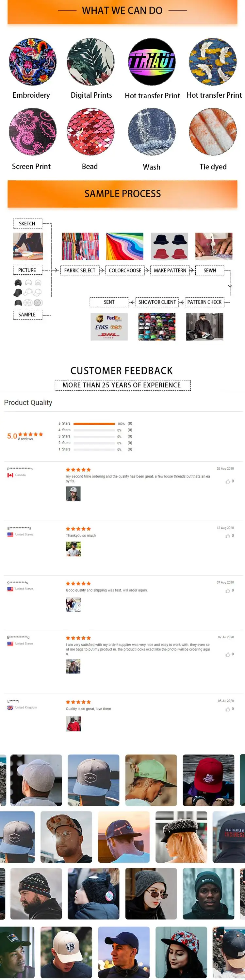Like the United Kingdom review

click(227, 709)
